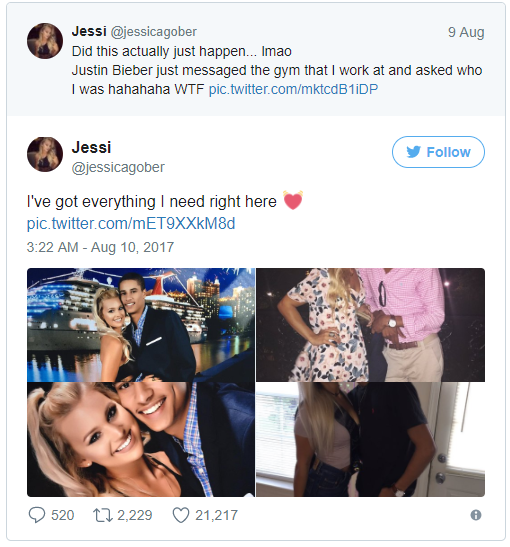The width and height of the screenshot is (510, 547).
Task: Open @jessicagober handle in the main tweet
Action: click(x=118, y=167)
